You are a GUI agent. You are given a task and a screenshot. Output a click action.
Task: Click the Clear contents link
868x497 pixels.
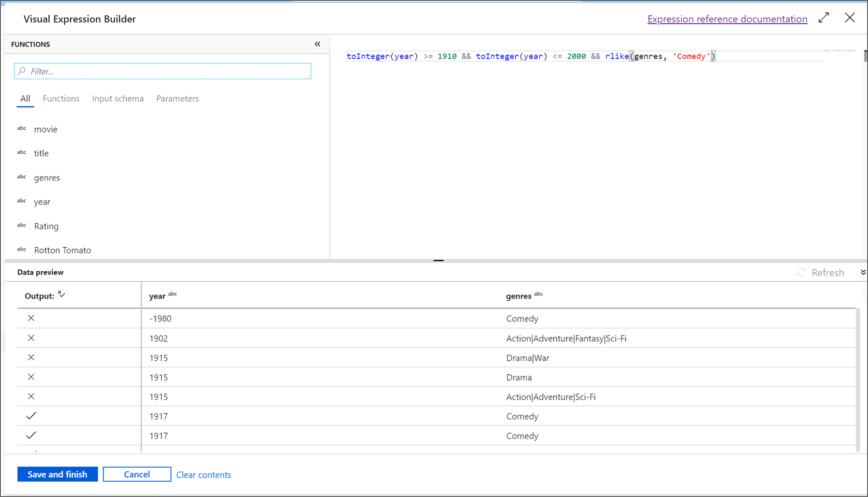[x=204, y=474]
